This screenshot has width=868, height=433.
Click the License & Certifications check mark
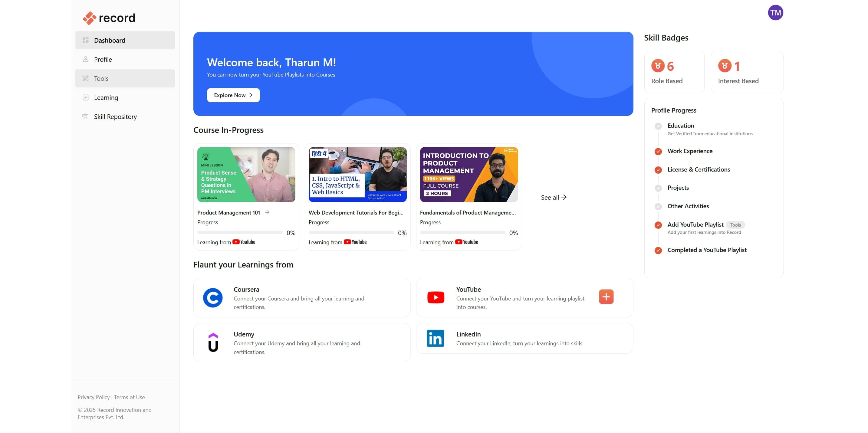coord(658,170)
